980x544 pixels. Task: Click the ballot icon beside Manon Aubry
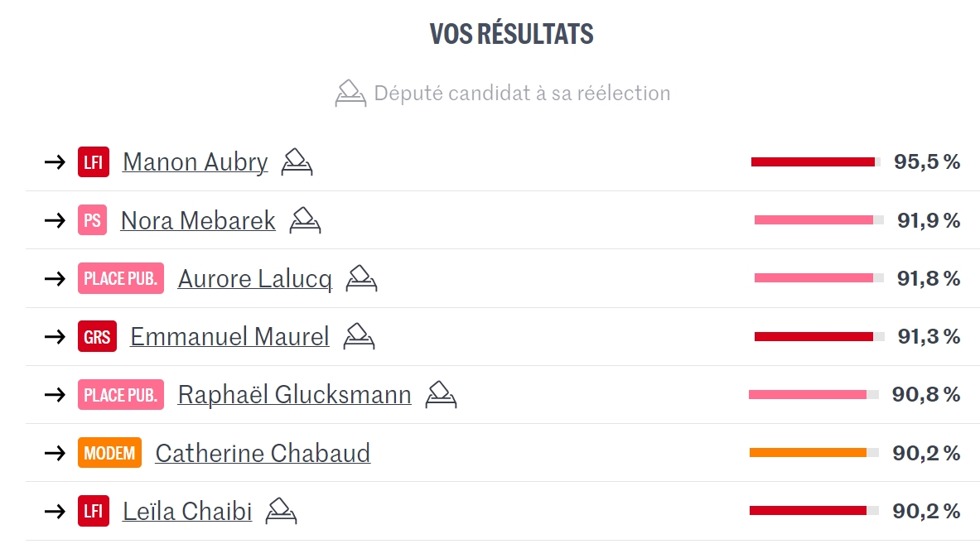(x=297, y=161)
